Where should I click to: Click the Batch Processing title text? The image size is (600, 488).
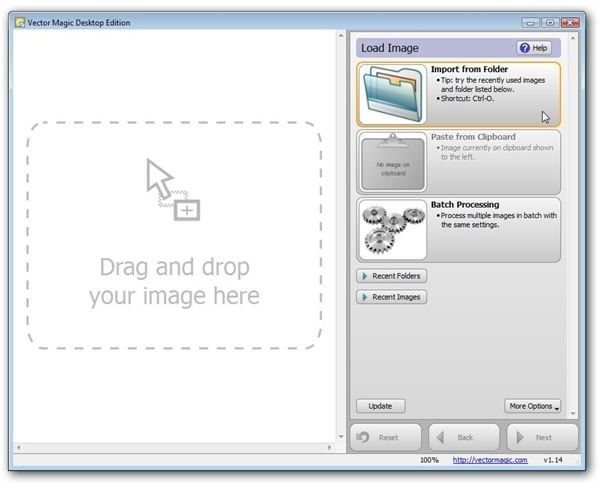coord(465,205)
